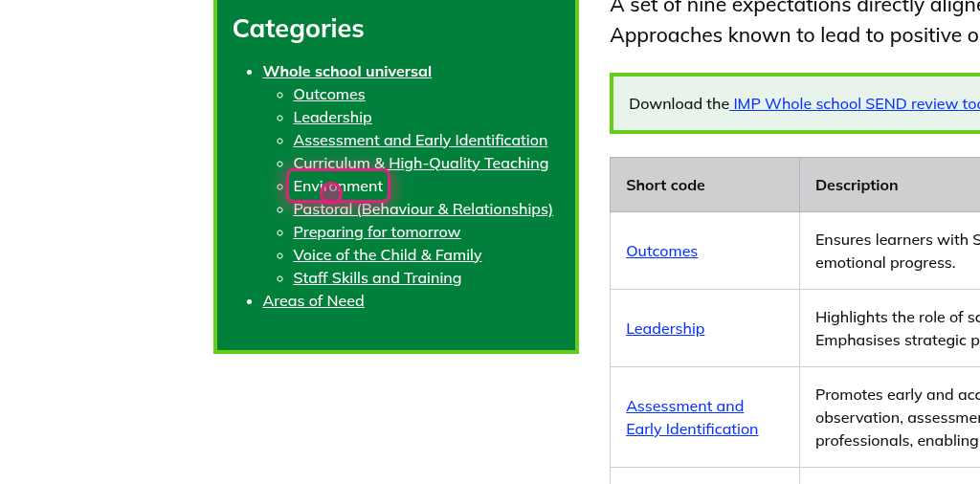Click 'Promotes early and' description cell
The height and width of the screenshot is (484, 980).
[889, 417]
